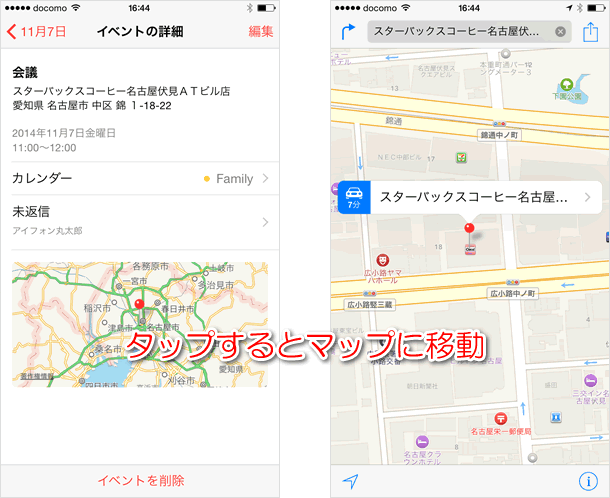Viewport: 610px width, 498px height.
Task: Tap address 愛知県 名古屋市 中区 錦 1-18-22
Action: pyautogui.click(x=92, y=105)
